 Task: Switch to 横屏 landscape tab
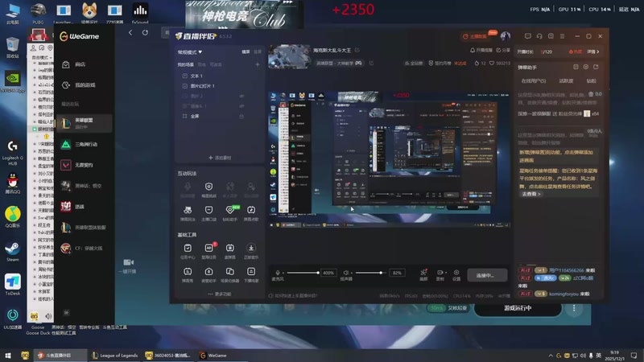coord(246,51)
